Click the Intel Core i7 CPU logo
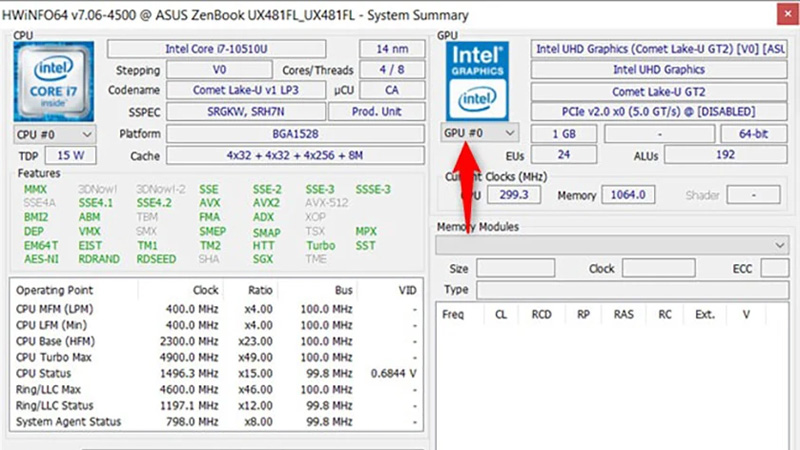The image size is (800, 450). click(56, 81)
